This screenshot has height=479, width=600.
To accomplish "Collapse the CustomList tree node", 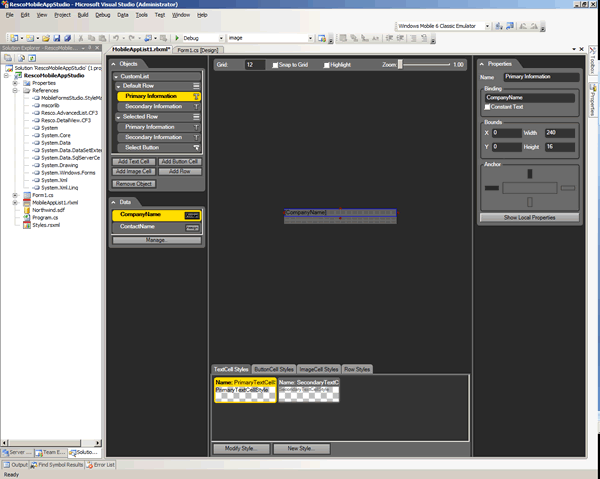I will tap(116, 77).
